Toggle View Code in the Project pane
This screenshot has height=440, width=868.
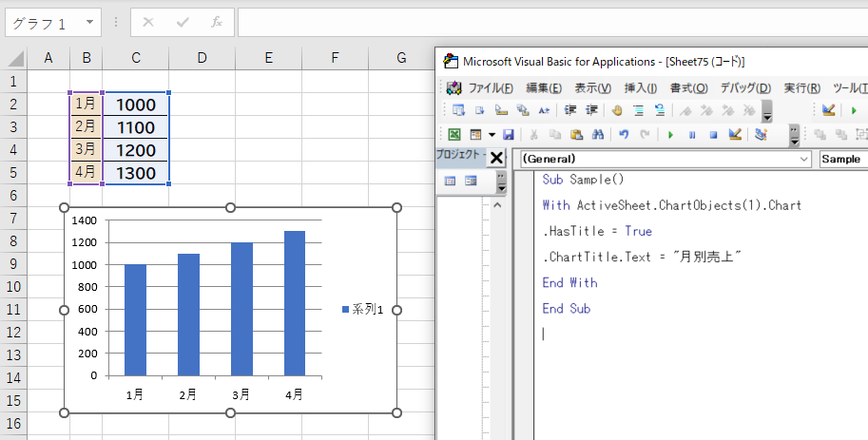pyautogui.click(x=451, y=181)
